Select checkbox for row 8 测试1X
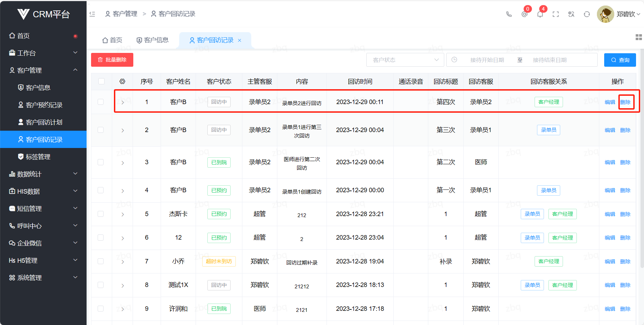This screenshot has height=325, width=644. pos(101,285)
